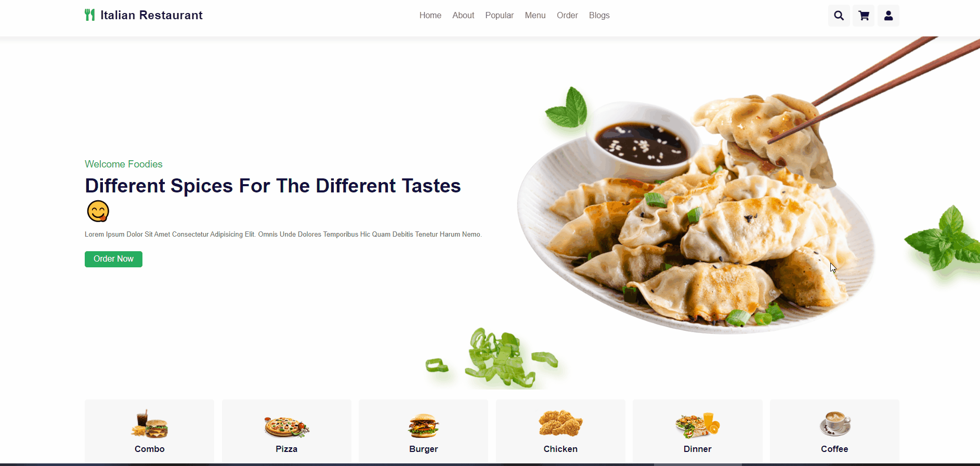Click the green Order Now button

click(113, 259)
